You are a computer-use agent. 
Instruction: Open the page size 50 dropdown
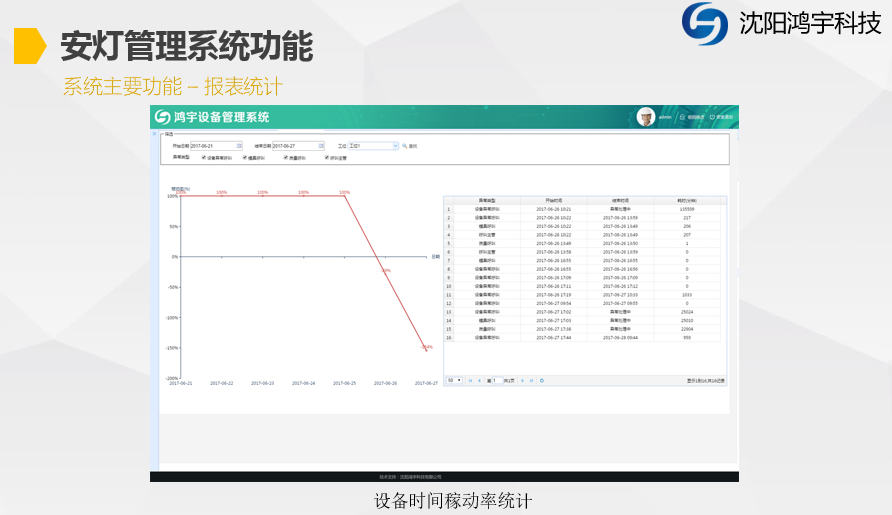click(x=455, y=380)
